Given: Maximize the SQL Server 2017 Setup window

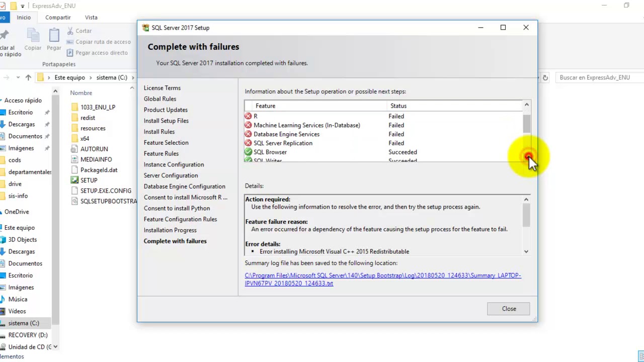Looking at the screenshot, I should pyautogui.click(x=503, y=28).
